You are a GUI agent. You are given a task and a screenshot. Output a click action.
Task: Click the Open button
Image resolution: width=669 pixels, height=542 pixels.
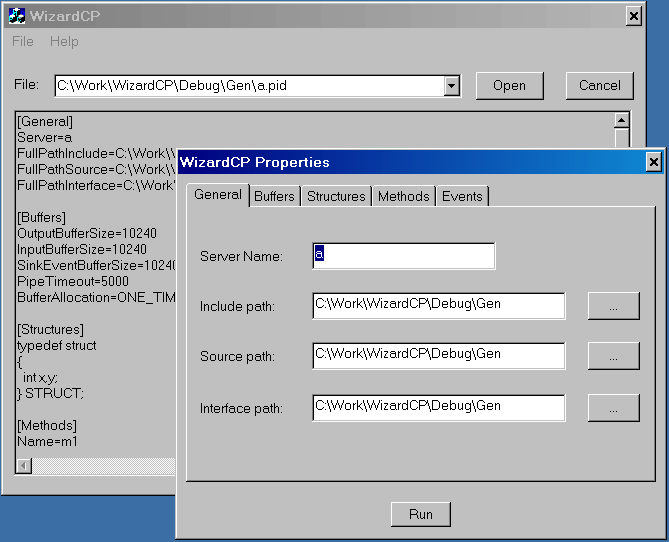(x=509, y=86)
